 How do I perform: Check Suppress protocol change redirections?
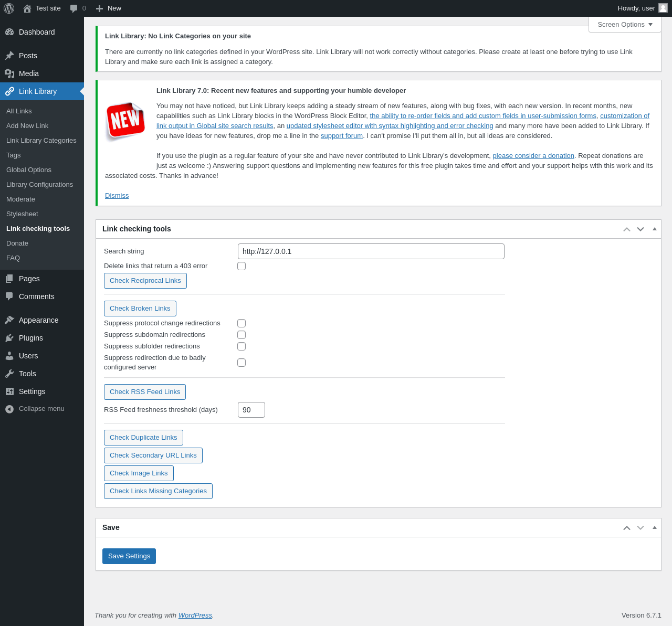(x=241, y=323)
